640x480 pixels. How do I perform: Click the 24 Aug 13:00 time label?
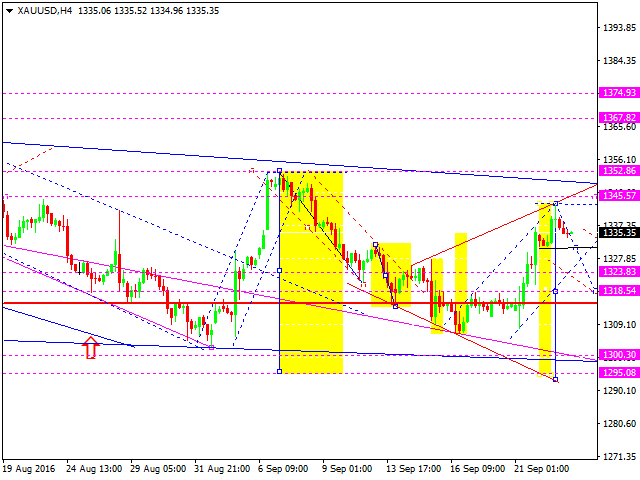pos(94,469)
